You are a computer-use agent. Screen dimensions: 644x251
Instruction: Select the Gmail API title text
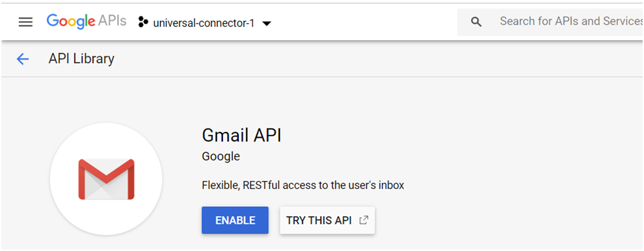(x=241, y=135)
